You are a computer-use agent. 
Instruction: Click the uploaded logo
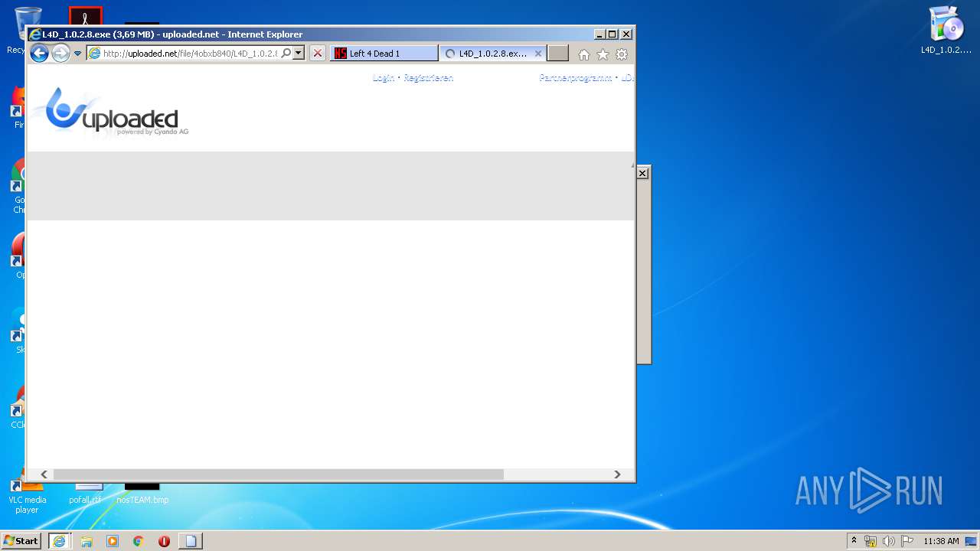[x=112, y=112]
